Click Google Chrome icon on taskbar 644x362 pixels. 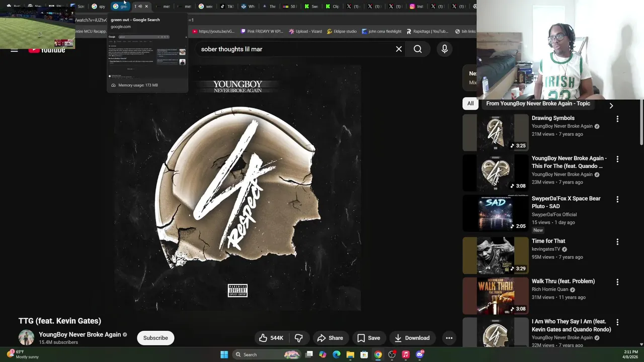point(378,354)
